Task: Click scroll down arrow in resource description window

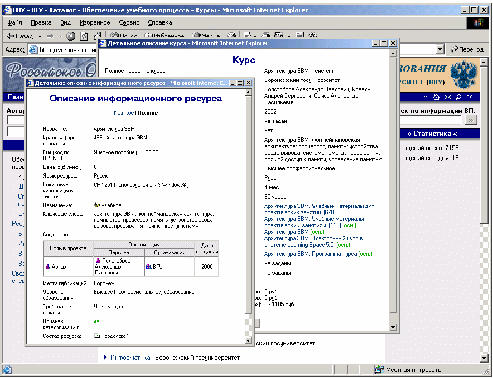Action: tap(248, 340)
